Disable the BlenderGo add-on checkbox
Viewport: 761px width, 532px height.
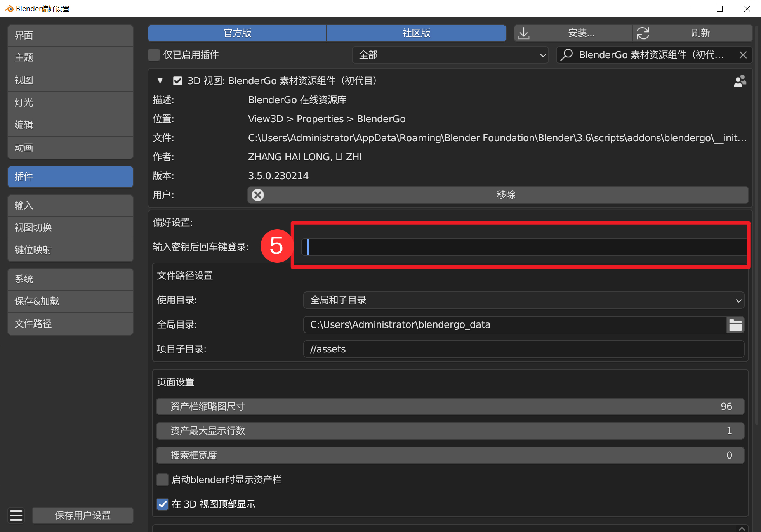pos(177,81)
